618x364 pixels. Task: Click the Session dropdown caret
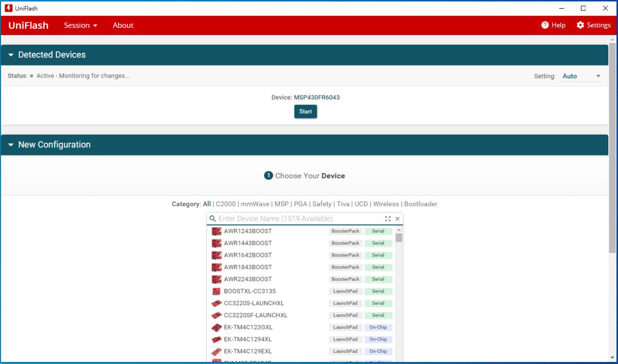tap(95, 25)
